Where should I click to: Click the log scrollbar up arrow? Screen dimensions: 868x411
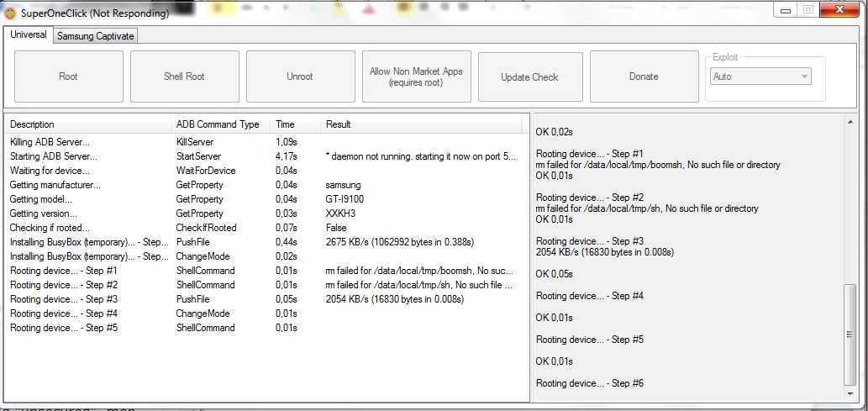point(851,122)
